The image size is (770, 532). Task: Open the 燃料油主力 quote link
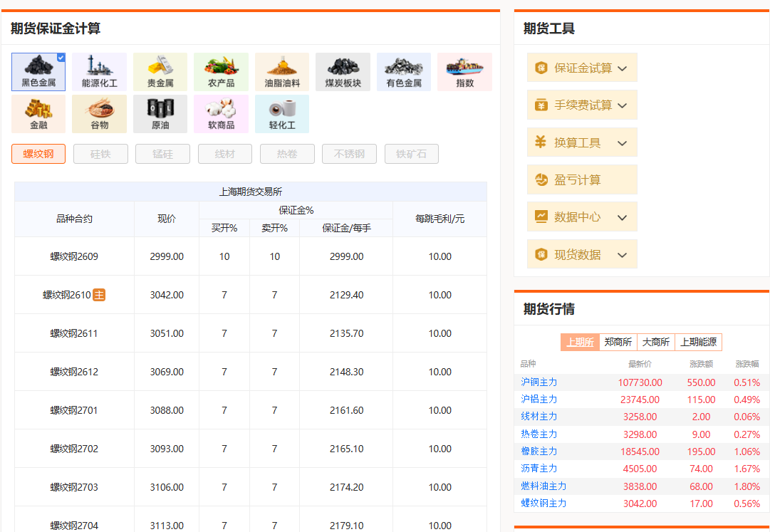(x=543, y=486)
